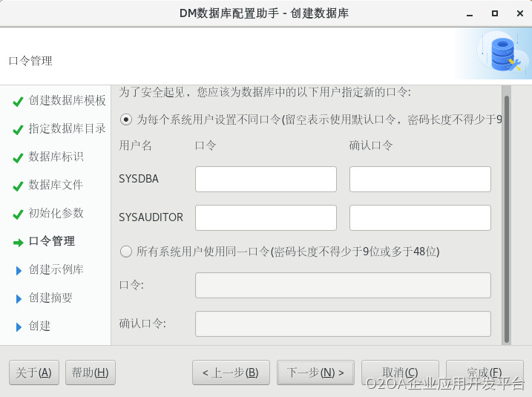Maximize the DM configuration assistant window
Viewport: 532px width, 397px height.
[494, 13]
